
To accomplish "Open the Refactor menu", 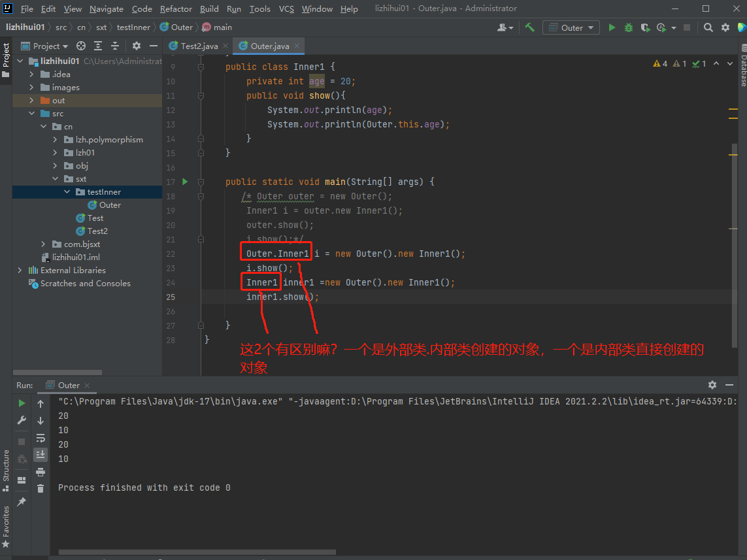I will pyautogui.click(x=176, y=8).
